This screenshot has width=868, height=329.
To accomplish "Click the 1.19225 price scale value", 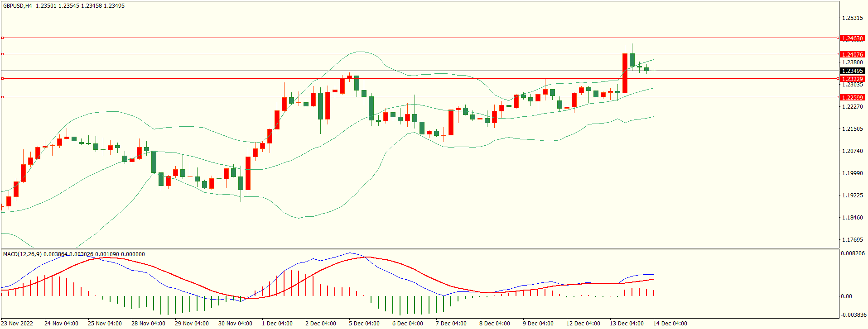I will (852, 195).
